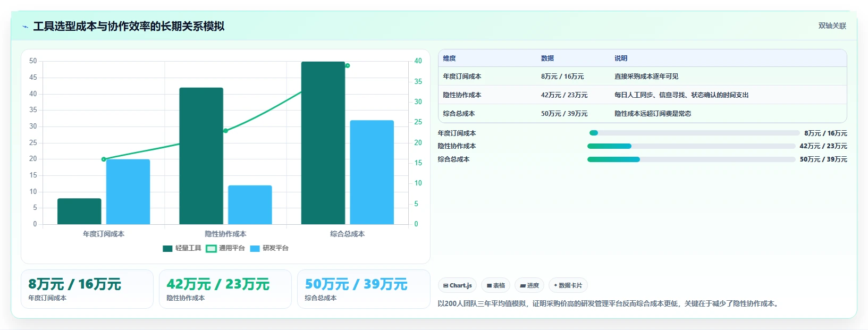
Task: Click table cell 42万元 / 23万元
Action: [564, 95]
